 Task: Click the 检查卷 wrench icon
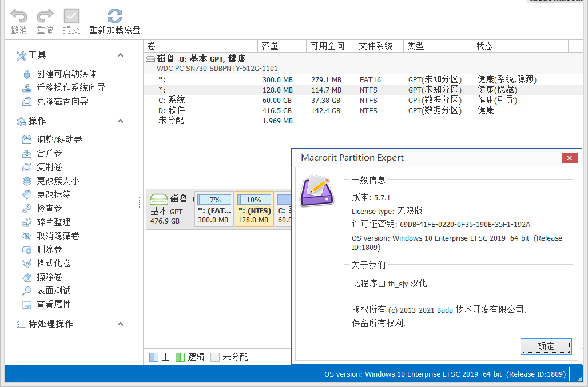point(27,208)
